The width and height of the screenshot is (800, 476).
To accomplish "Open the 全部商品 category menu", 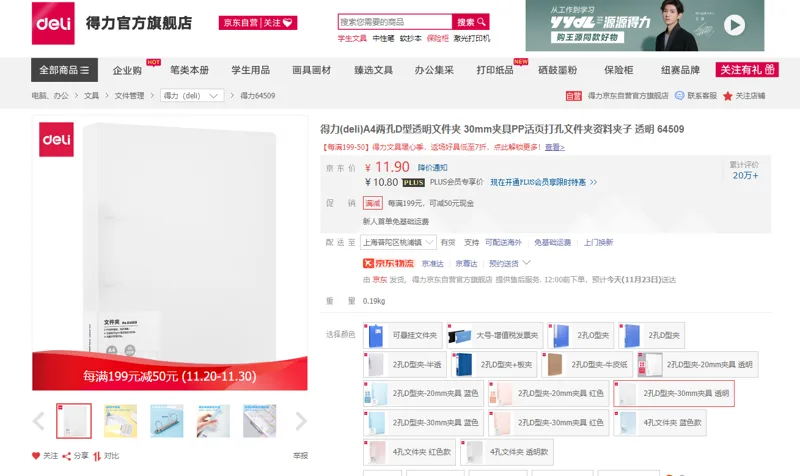I will [64, 70].
